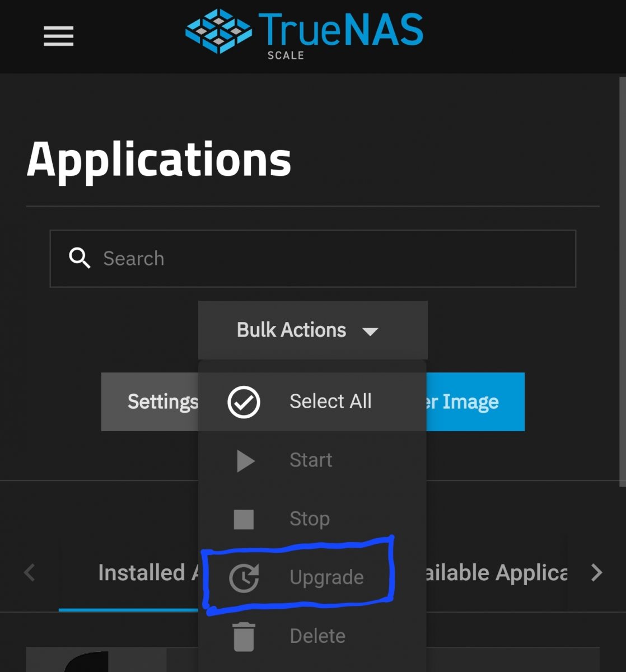Screen dimensions: 626x672
Task: Open the hamburger navigation menu
Action: click(x=58, y=36)
